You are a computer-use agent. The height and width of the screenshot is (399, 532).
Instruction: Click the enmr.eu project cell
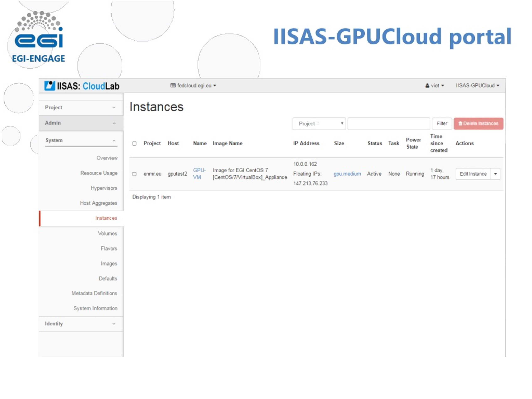pyautogui.click(x=152, y=174)
